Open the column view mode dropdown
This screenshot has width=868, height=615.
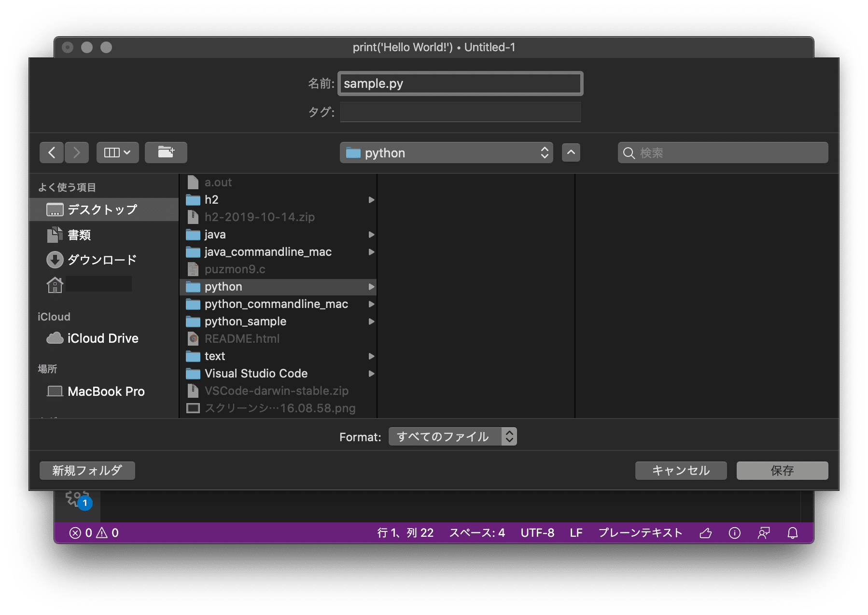(x=117, y=153)
